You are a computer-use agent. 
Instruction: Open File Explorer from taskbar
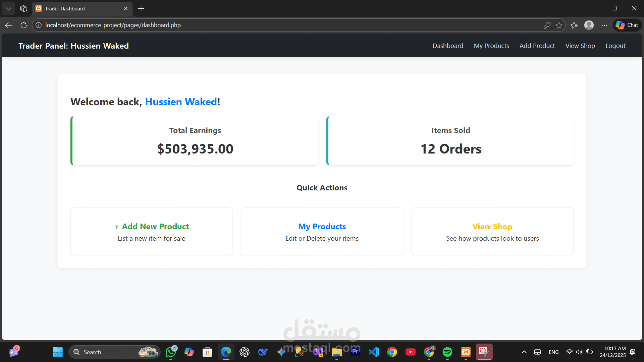pyautogui.click(x=337, y=352)
